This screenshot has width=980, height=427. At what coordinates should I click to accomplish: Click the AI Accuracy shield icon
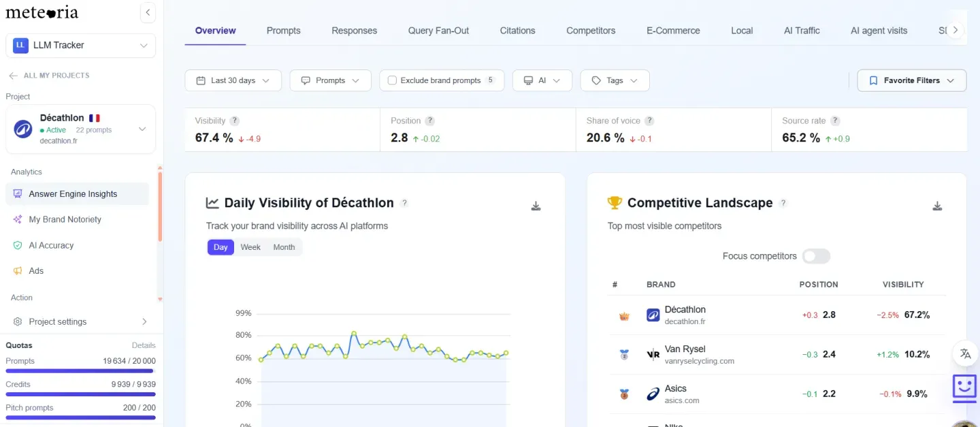18,245
